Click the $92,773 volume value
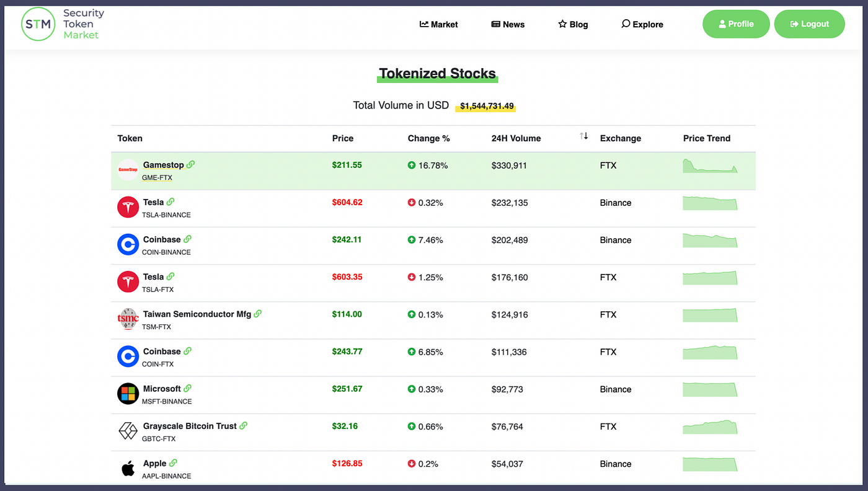The width and height of the screenshot is (868, 491). 507,389
